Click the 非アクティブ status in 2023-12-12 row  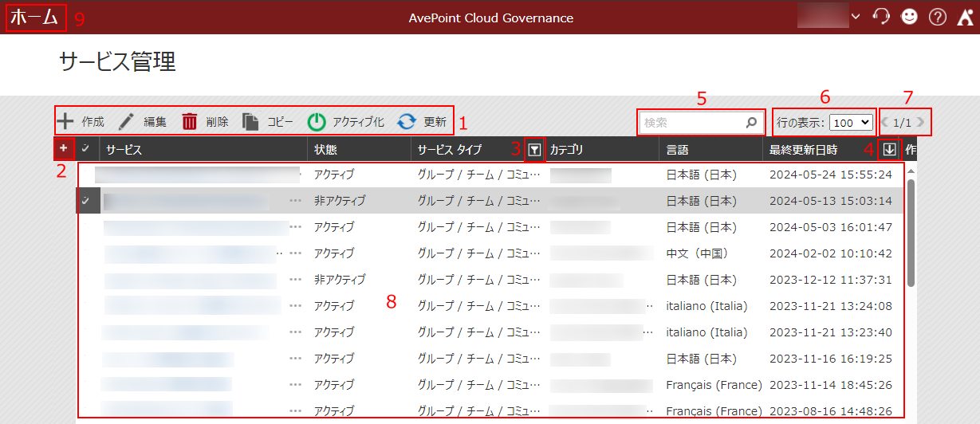340,280
